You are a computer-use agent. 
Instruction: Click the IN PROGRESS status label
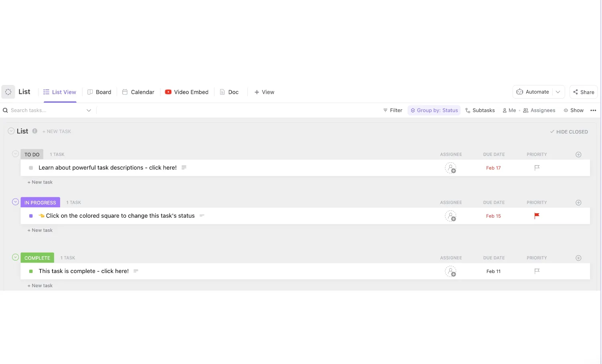pos(40,202)
